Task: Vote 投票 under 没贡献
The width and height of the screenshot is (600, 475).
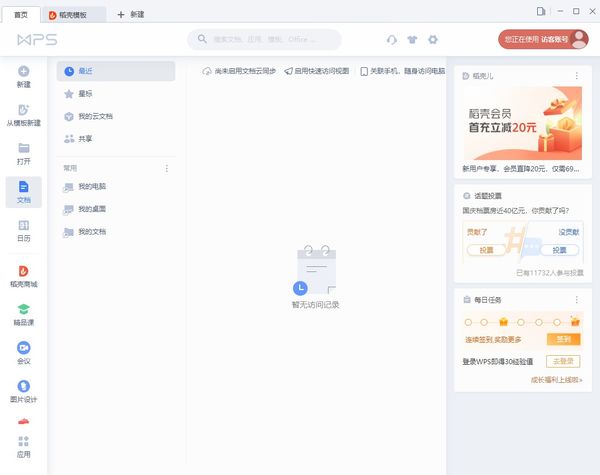Action: coord(559,250)
